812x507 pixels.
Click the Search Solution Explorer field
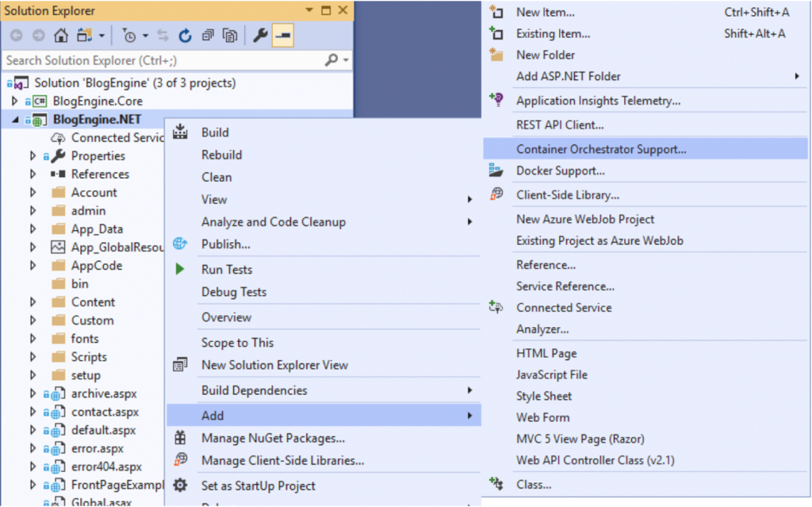[159, 60]
